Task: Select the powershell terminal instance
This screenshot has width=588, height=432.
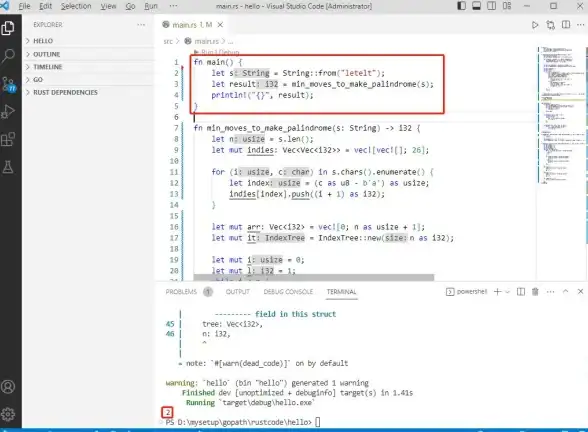Action: coord(466,292)
